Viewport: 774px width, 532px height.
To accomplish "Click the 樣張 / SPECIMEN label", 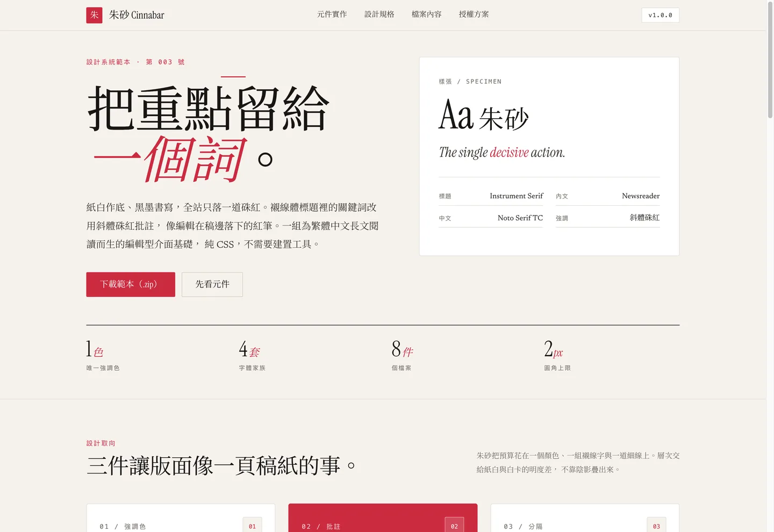I will pos(470,82).
